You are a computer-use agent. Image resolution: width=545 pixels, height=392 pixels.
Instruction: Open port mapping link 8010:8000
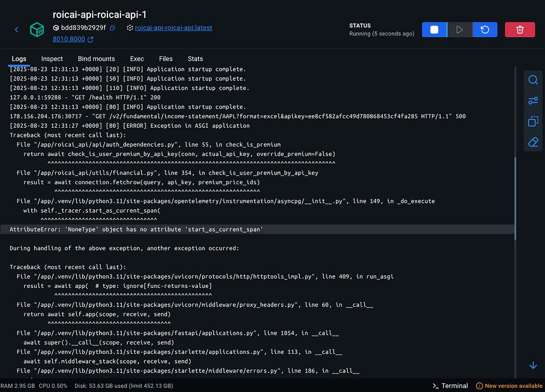[69, 39]
